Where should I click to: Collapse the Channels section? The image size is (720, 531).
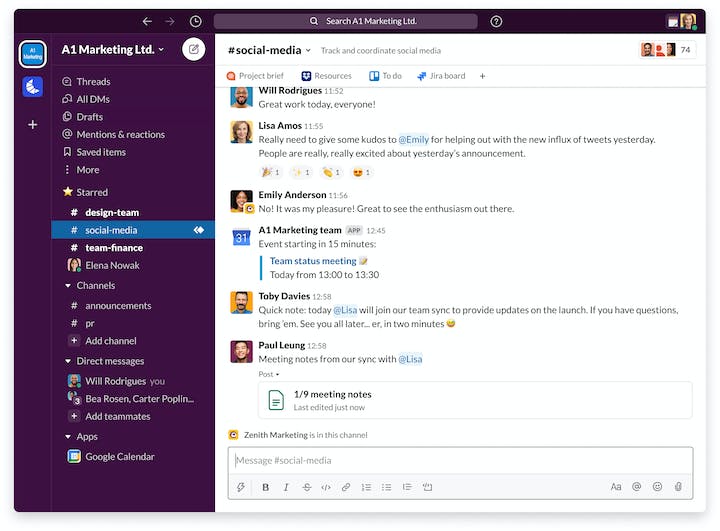click(x=68, y=286)
